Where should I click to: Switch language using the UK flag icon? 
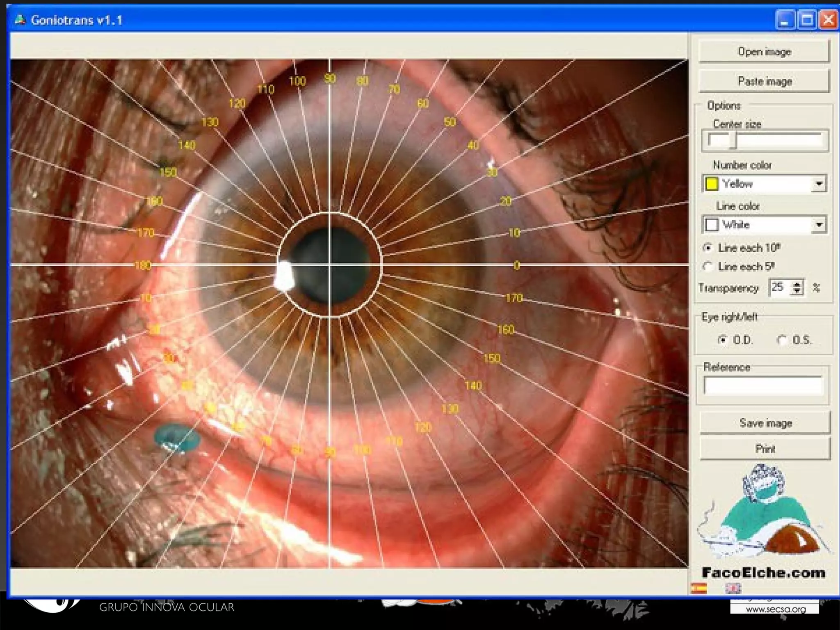coord(733,588)
